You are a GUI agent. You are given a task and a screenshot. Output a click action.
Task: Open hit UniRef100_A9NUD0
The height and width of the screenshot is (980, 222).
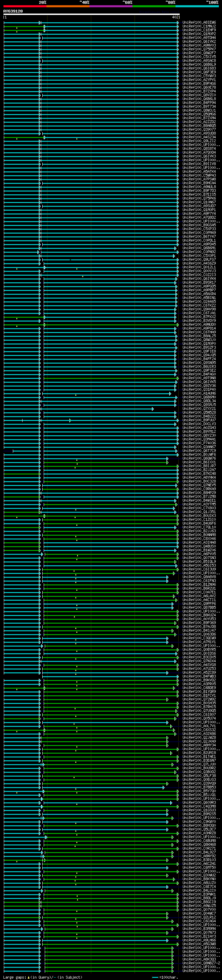199,324
